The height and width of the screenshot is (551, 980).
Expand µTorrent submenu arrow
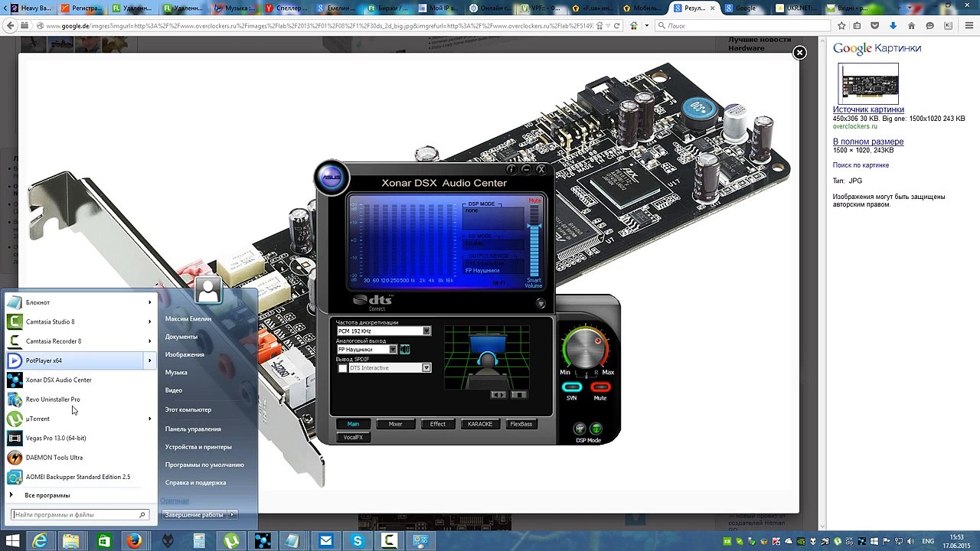149,419
